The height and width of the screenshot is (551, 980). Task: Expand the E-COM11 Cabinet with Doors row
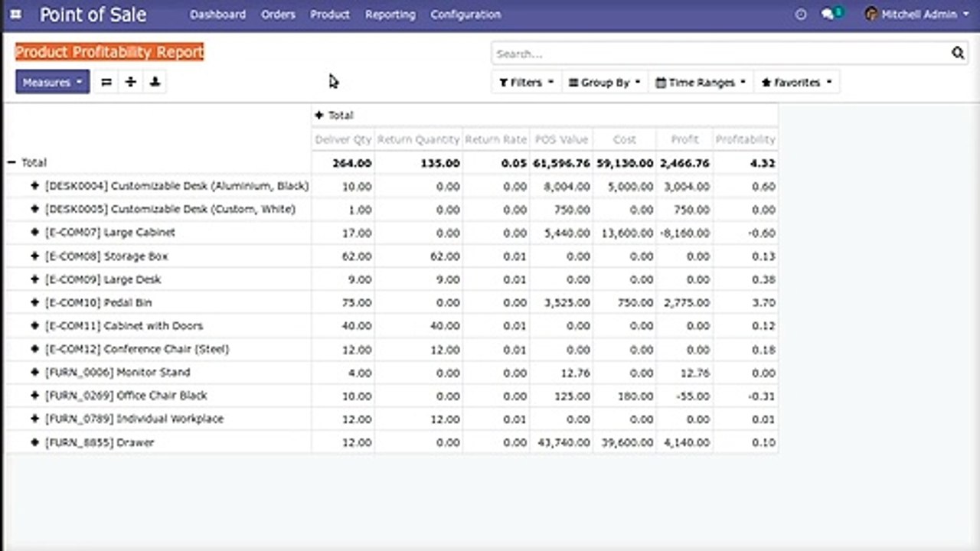pos(35,326)
